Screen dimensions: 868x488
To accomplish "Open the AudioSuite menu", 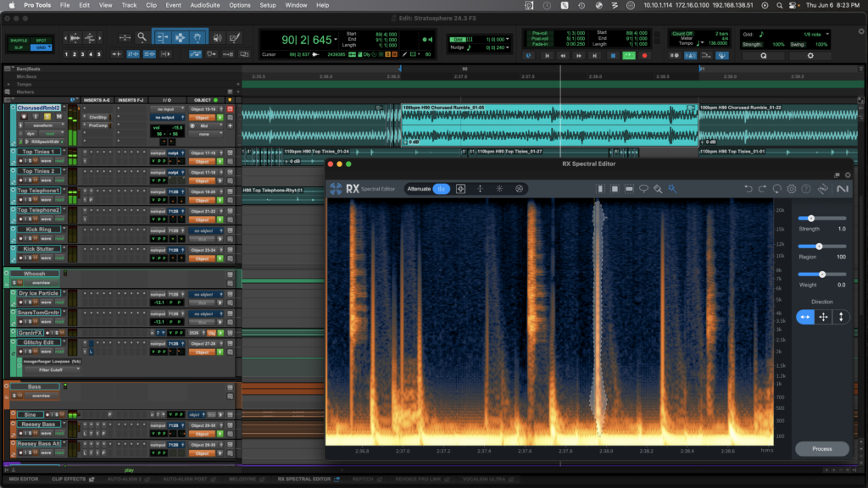I will click(x=205, y=5).
